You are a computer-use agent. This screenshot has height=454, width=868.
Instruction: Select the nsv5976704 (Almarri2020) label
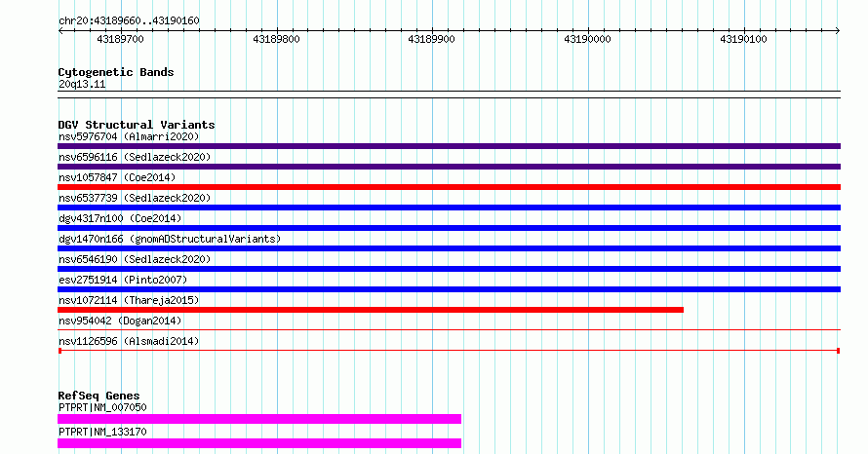click(x=129, y=136)
